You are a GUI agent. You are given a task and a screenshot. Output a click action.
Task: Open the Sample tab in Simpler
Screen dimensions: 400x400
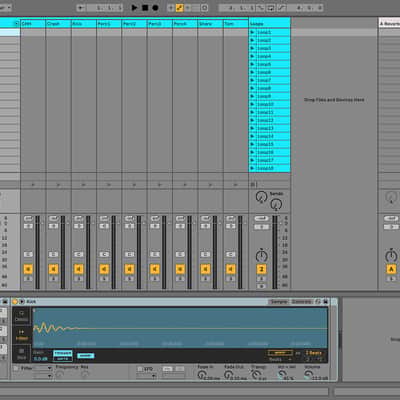[279, 302]
